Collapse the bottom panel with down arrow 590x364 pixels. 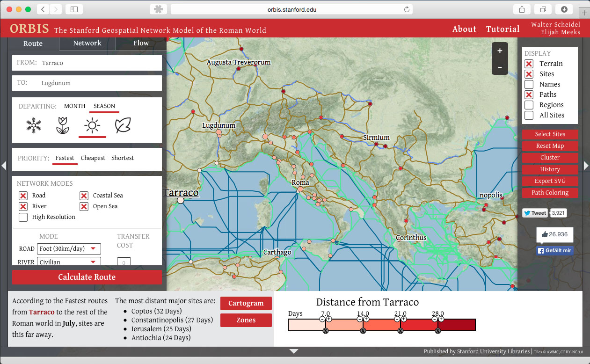(x=294, y=351)
